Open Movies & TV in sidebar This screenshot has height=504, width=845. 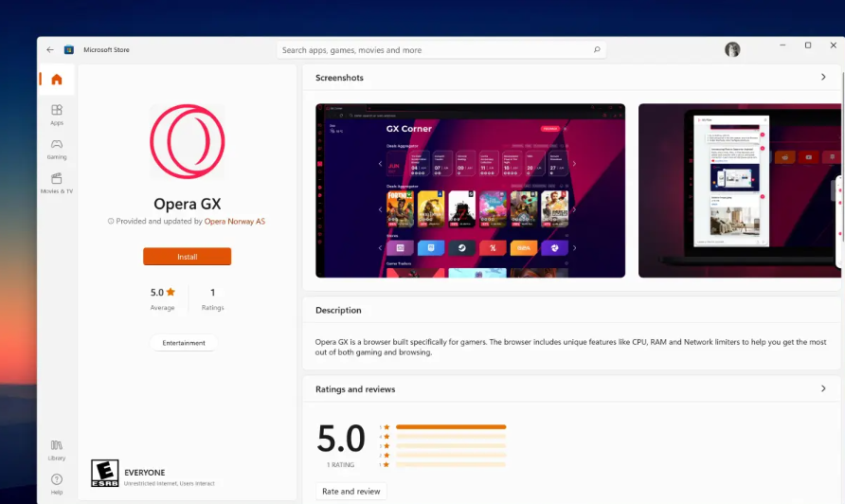tap(57, 183)
